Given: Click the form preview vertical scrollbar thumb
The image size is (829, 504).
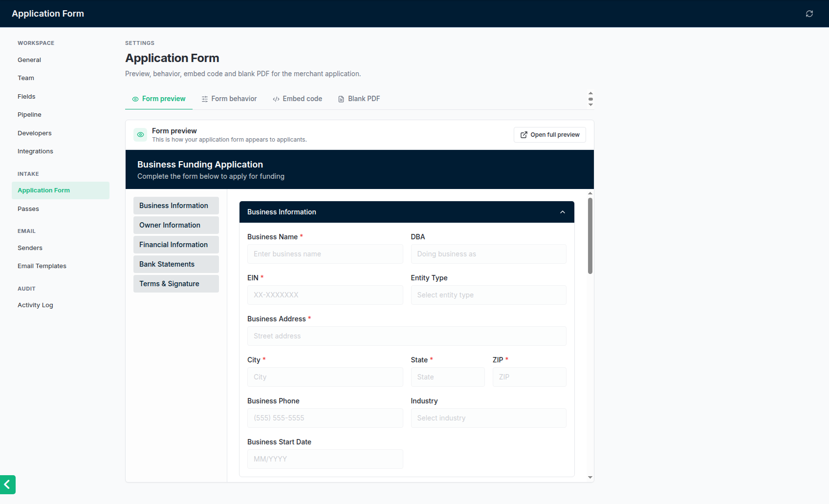Looking at the screenshot, I should pyautogui.click(x=590, y=236).
